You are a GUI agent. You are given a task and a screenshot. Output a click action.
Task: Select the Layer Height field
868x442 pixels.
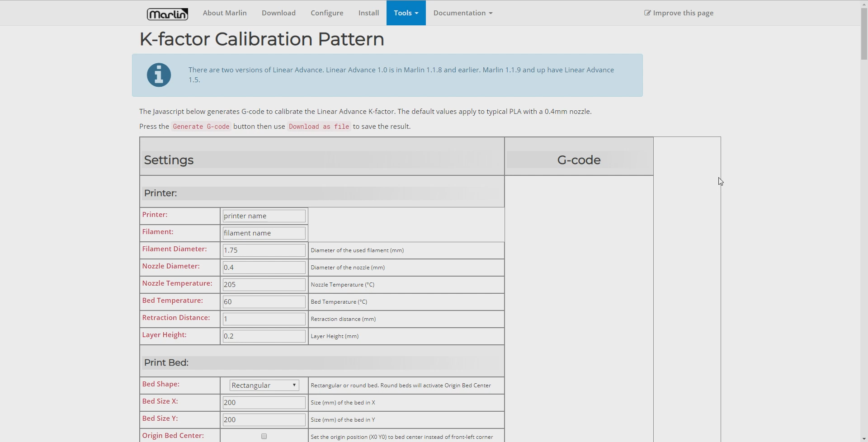tap(264, 336)
